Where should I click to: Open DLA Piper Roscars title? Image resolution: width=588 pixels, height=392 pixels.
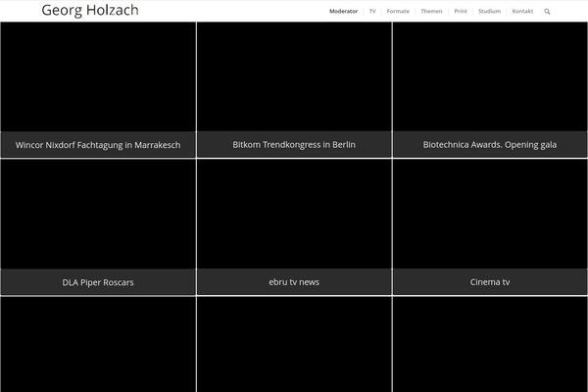click(x=98, y=282)
